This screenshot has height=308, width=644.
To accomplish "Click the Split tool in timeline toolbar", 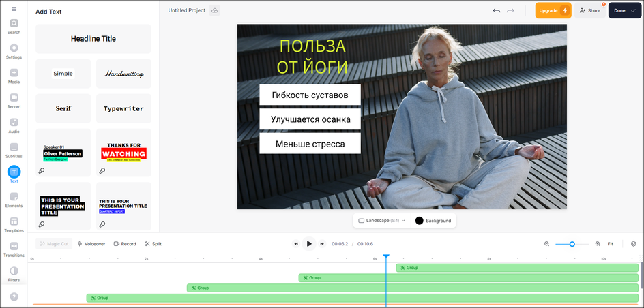I will pos(153,243).
